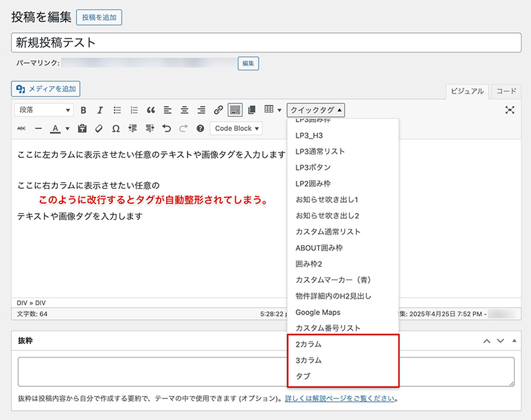Enter distraction-free fullscreen mode
Viewport: 531px width, 420px height.
pyautogui.click(x=509, y=110)
